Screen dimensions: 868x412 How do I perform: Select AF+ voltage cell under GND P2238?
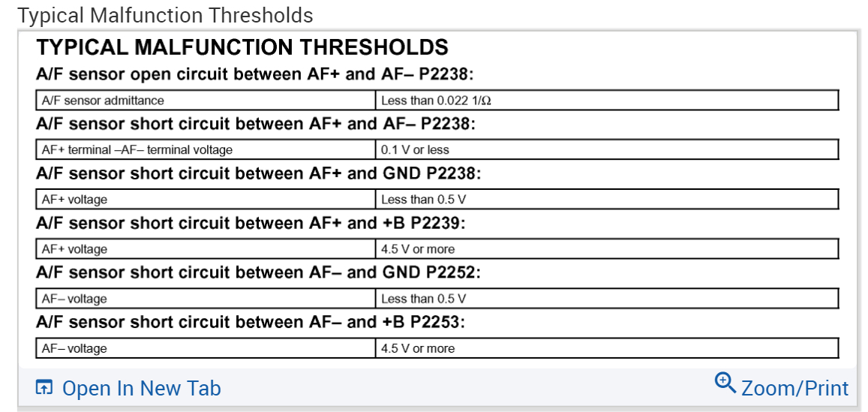pos(75,200)
